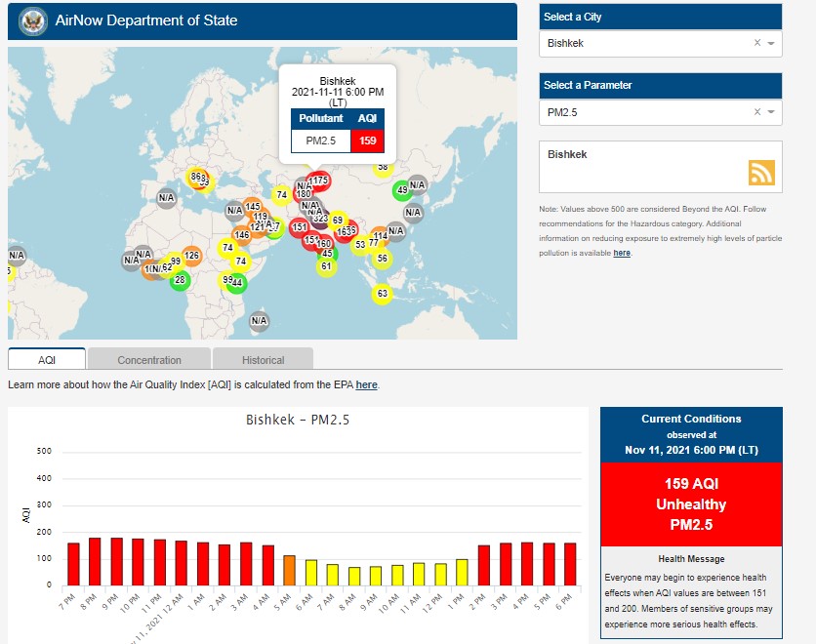Open the particle pollution info 'here' link
Image resolution: width=816 pixels, height=644 pixels.
pyautogui.click(x=622, y=253)
